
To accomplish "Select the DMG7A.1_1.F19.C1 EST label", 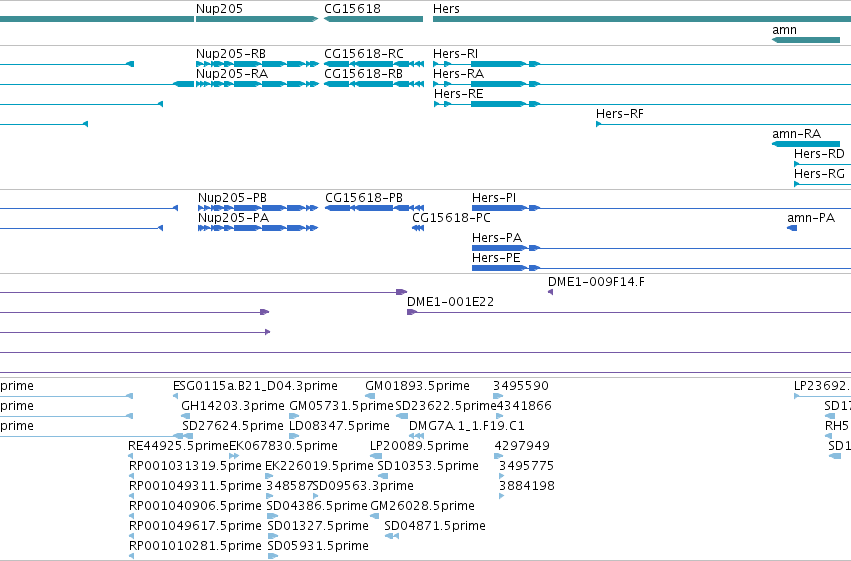I will [467, 426].
